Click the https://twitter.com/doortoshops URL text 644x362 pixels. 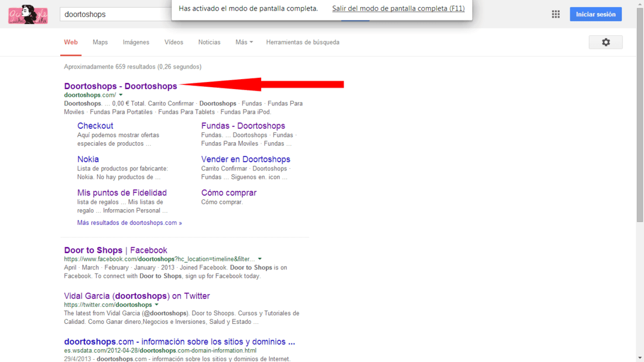[x=108, y=305]
